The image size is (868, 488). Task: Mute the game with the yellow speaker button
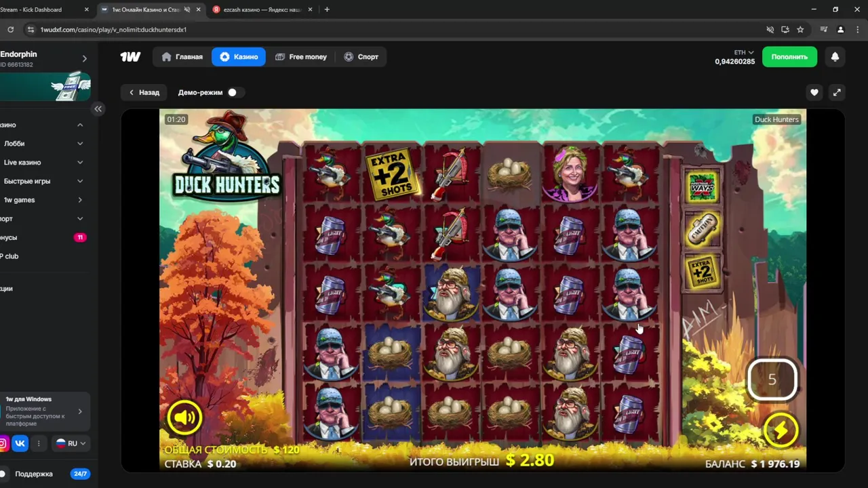tap(184, 418)
